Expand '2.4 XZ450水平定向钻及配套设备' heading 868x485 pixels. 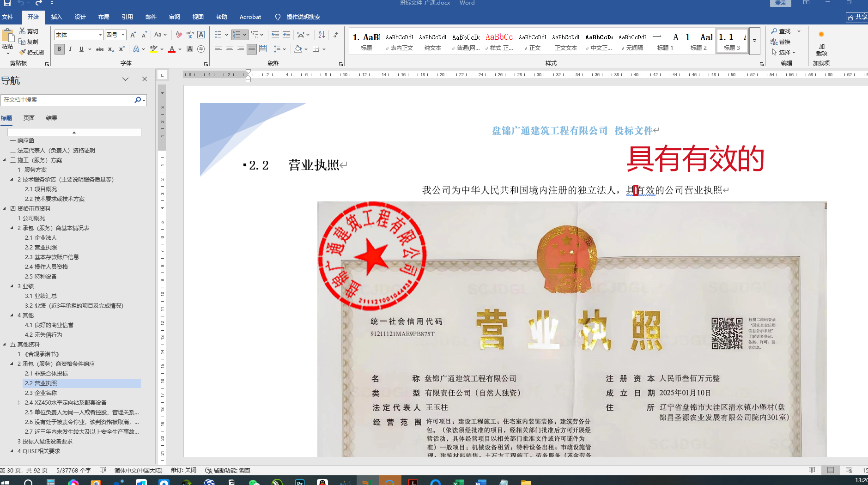(x=19, y=403)
